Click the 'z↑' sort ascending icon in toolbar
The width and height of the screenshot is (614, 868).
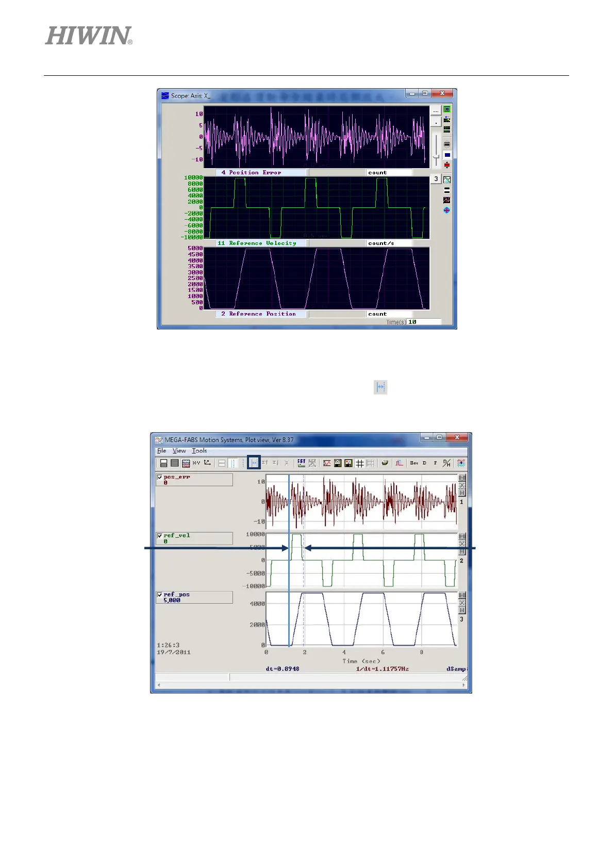(265, 463)
